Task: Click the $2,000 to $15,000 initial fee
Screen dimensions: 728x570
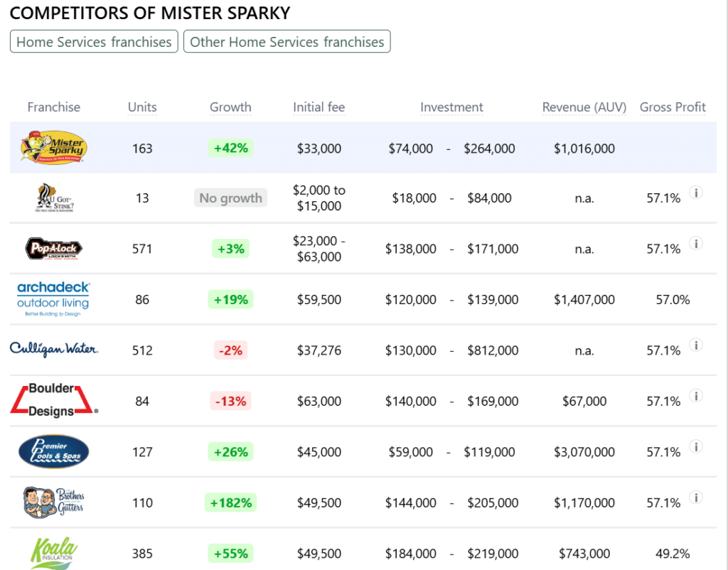Action: [x=319, y=198]
